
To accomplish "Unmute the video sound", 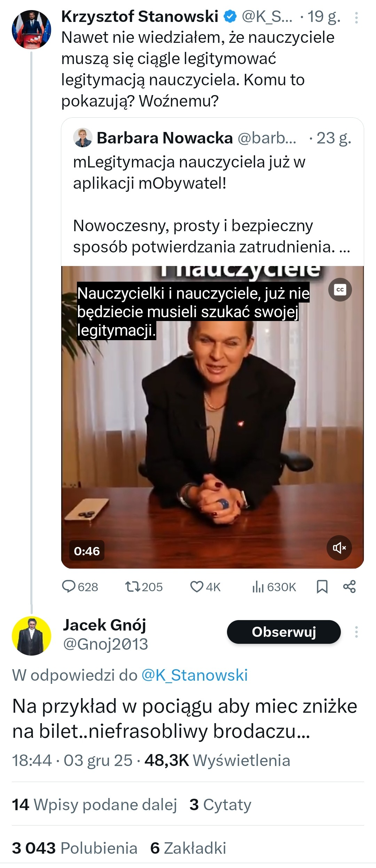I will point(339,548).
